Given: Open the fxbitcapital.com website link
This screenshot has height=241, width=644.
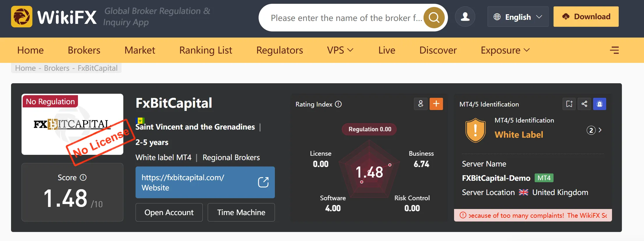Looking at the screenshot, I should (x=205, y=182).
